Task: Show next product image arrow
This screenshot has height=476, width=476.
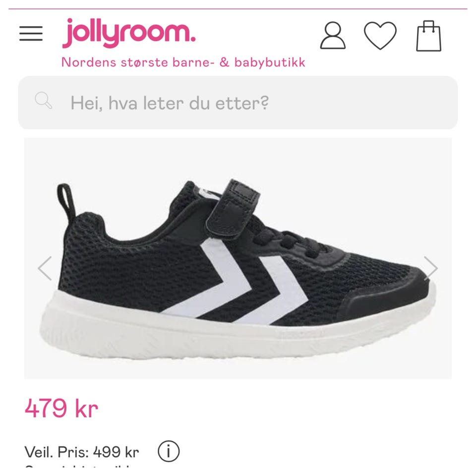Action: tap(430, 268)
